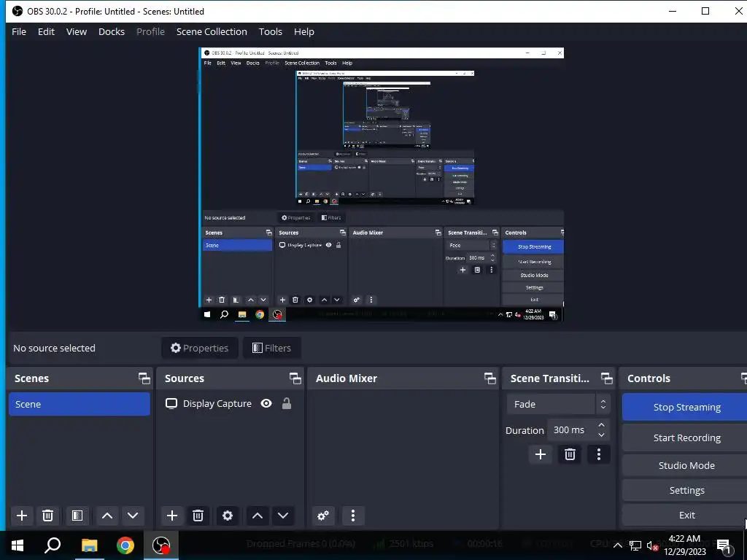Open source Properties button
The height and width of the screenshot is (560, 747).
point(200,348)
